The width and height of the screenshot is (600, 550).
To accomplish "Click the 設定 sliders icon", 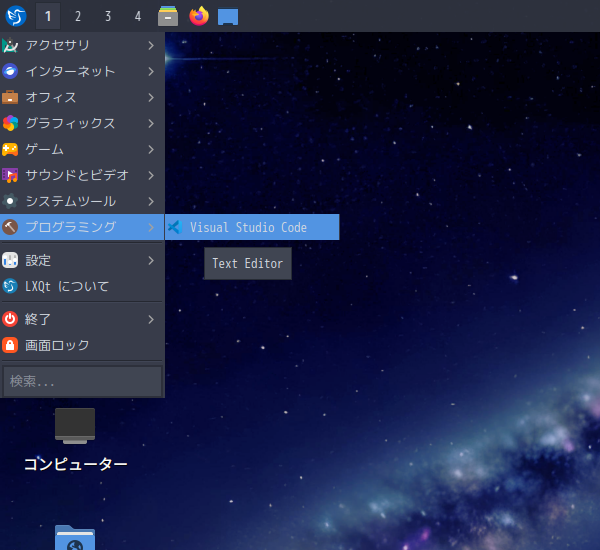I will pyautogui.click(x=10, y=260).
